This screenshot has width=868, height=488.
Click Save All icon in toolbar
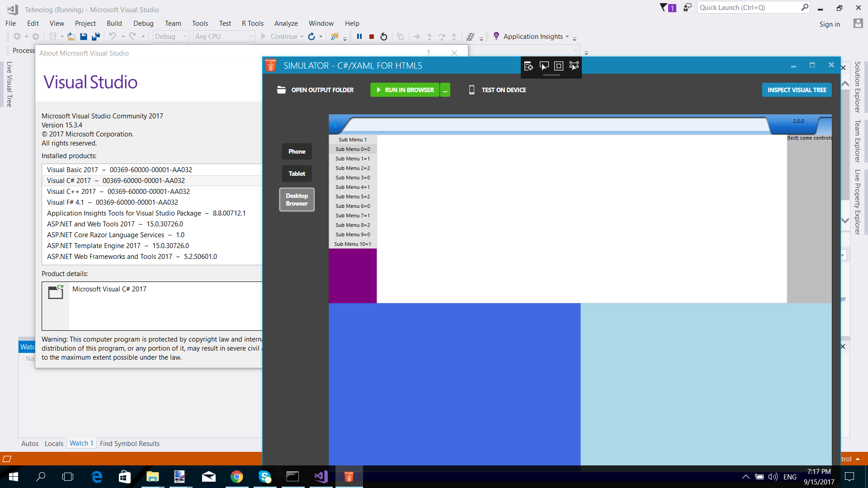tap(95, 37)
